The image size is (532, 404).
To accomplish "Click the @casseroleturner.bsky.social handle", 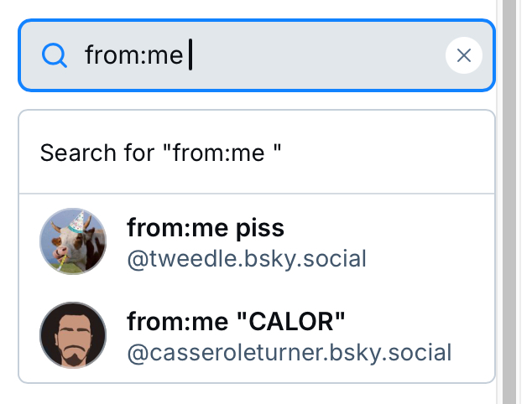I will (x=289, y=352).
